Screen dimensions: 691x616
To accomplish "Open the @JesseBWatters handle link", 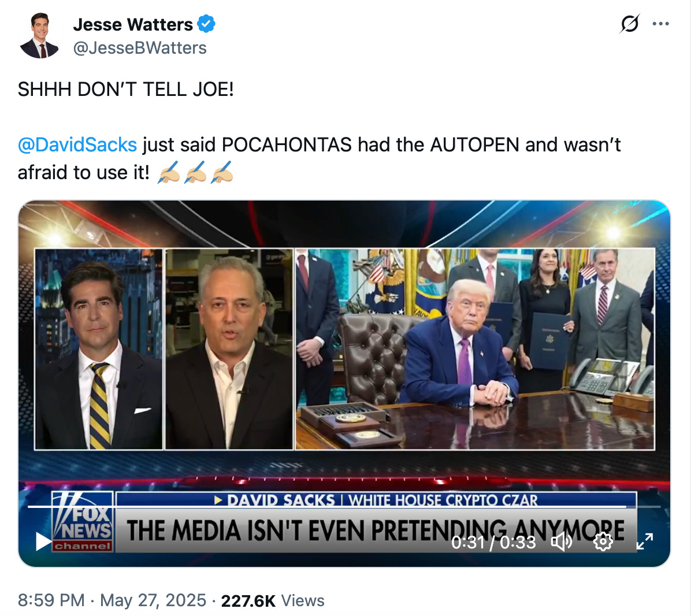I will point(140,47).
